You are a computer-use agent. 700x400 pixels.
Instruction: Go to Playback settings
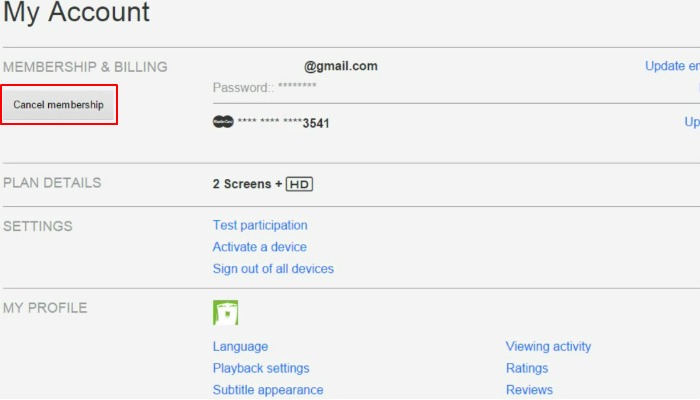[261, 369]
